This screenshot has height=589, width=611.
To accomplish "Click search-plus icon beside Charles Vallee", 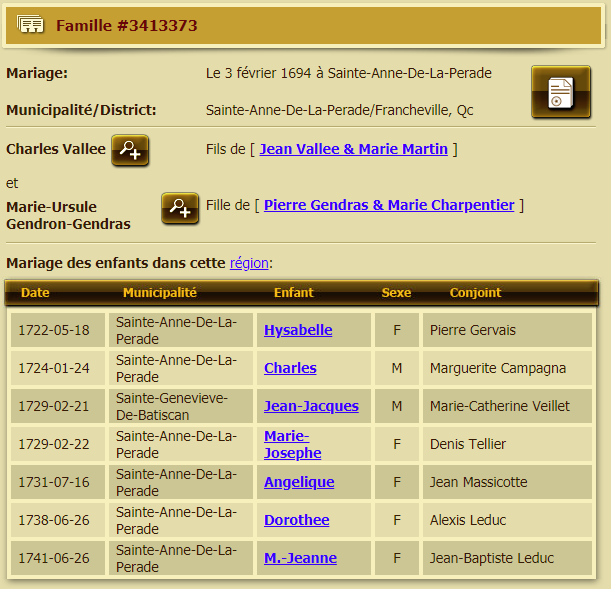I will pos(130,150).
